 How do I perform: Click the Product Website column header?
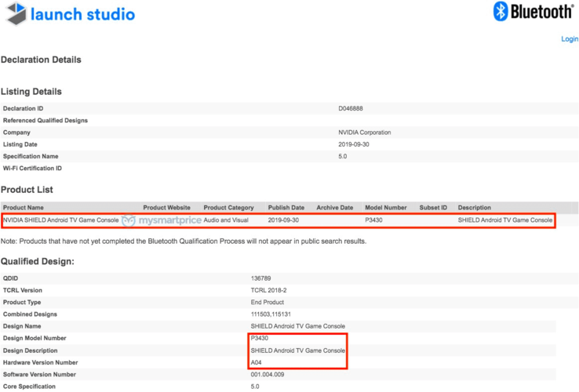coord(166,208)
